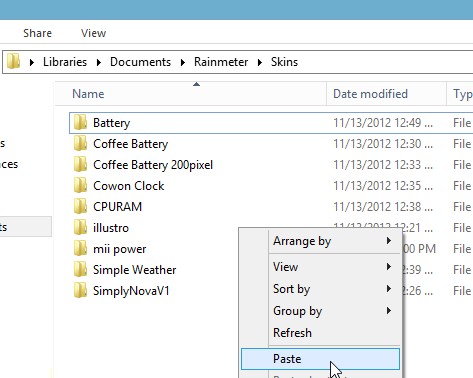Viewport: 473px width, 378px height.
Task: Click the Coffee Battery folder icon
Action: (x=80, y=143)
